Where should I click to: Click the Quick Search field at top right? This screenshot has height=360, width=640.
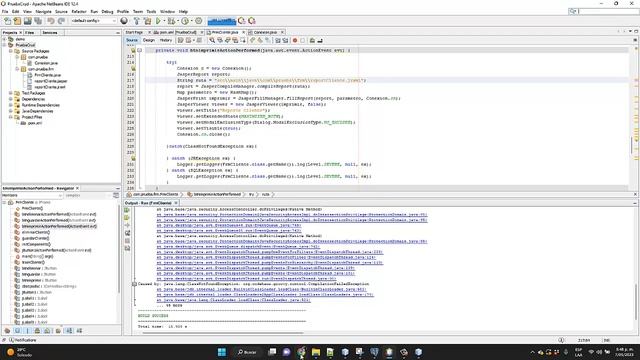click(x=603, y=11)
